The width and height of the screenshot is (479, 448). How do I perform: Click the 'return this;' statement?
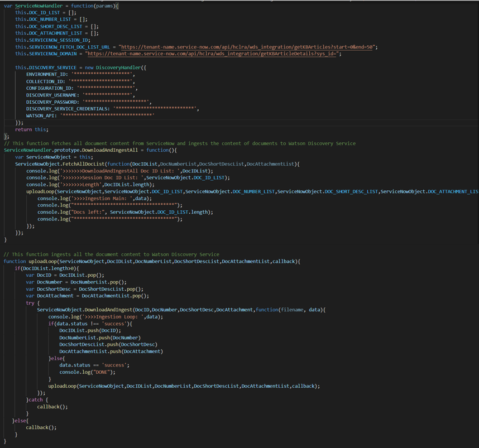click(31, 129)
